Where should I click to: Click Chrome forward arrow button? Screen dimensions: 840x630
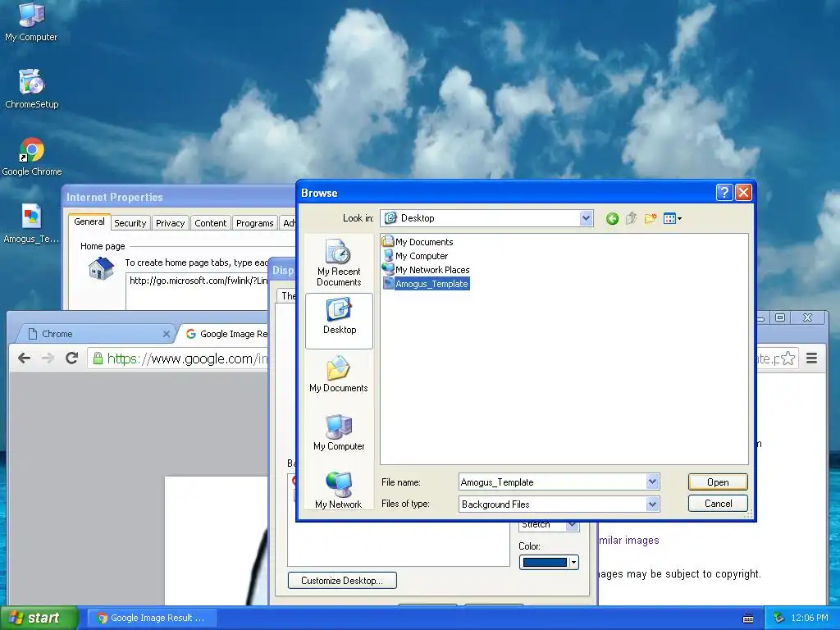tap(48, 358)
